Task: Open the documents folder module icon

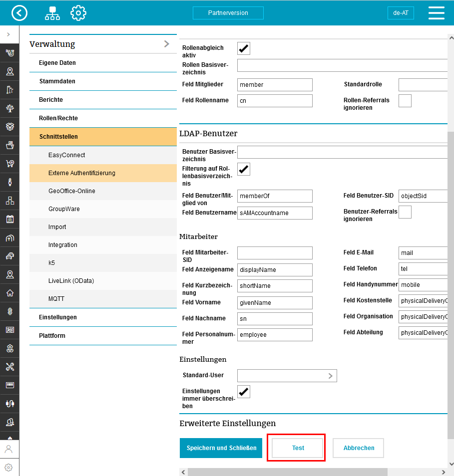Action: click(x=10, y=145)
